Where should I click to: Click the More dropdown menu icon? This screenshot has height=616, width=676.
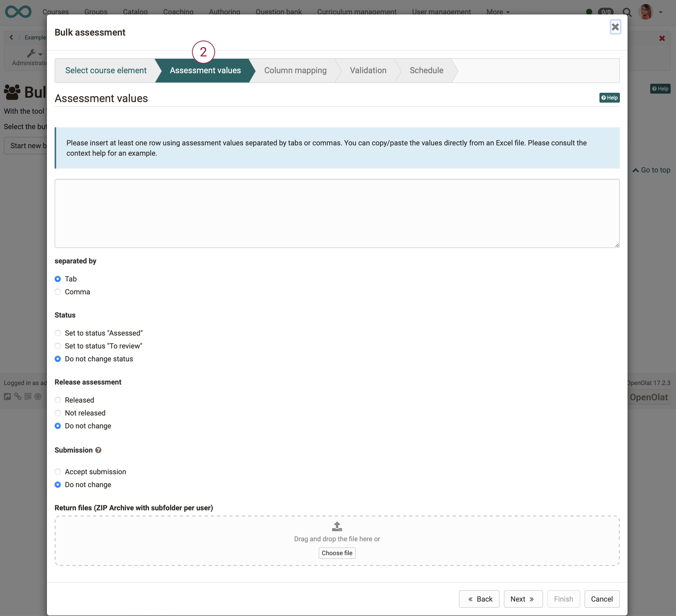point(511,12)
